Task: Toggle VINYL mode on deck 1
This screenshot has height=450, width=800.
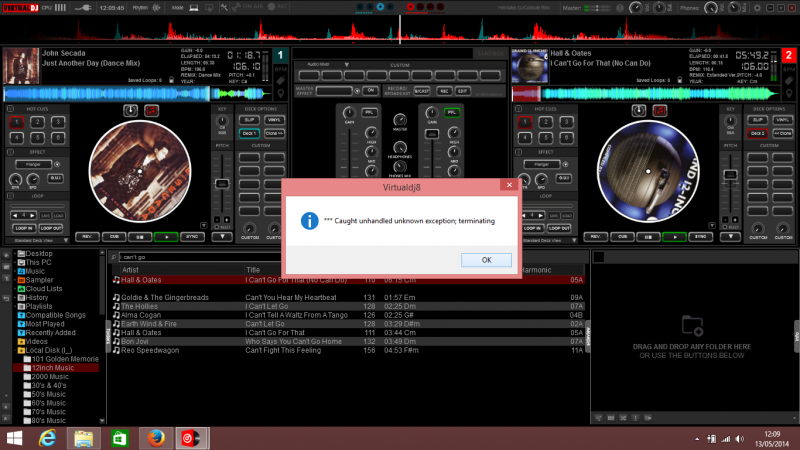Action: [274, 120]
